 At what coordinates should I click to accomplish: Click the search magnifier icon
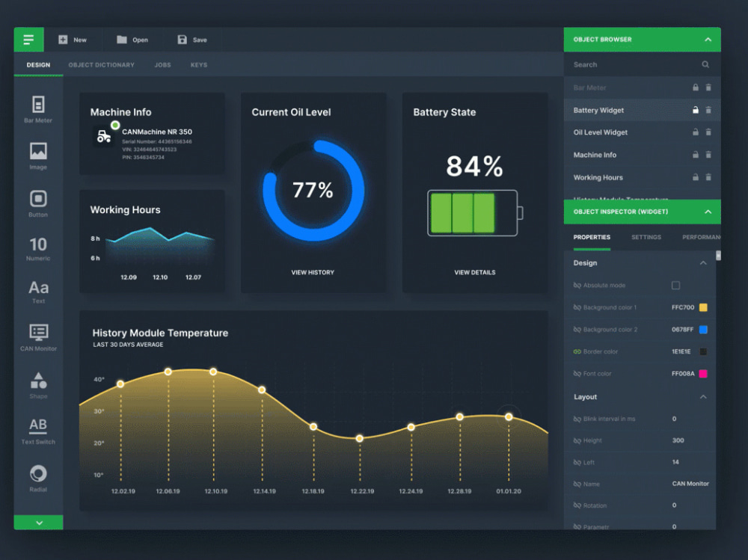pos(705,64)
